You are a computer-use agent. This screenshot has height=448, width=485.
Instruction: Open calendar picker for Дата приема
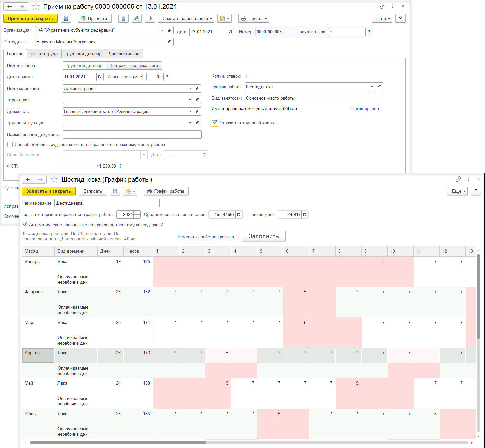100,77
